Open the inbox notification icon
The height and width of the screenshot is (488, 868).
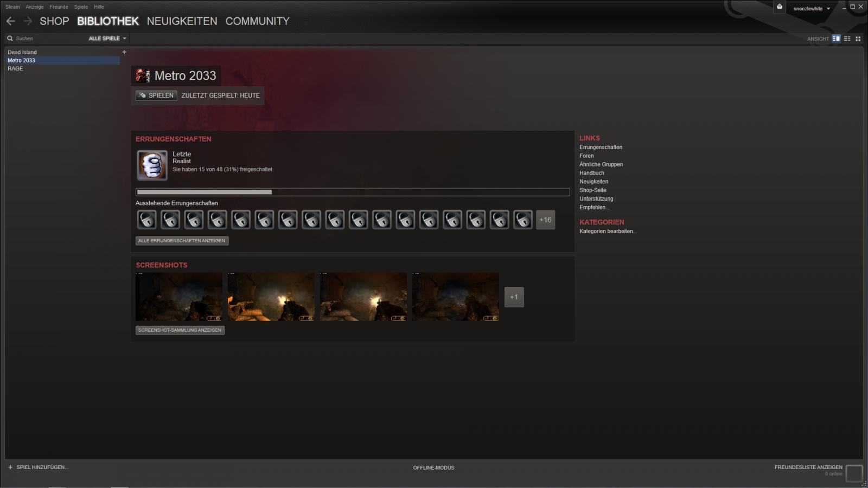pos(780,7)
